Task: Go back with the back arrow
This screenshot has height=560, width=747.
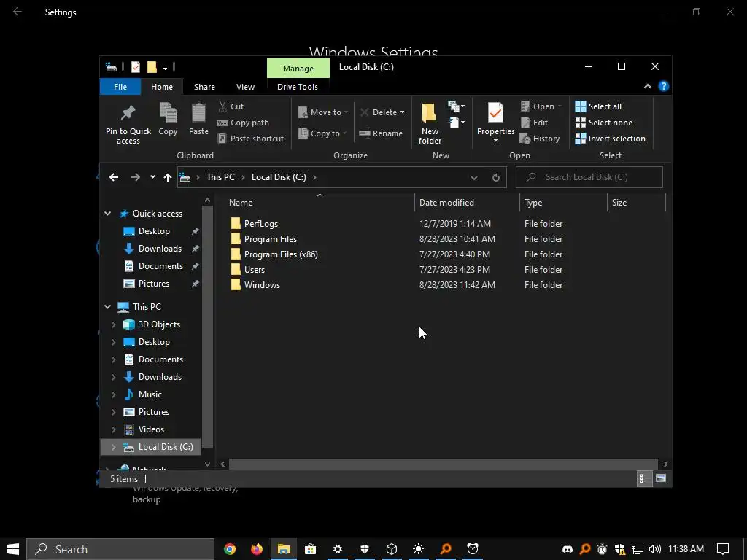Action: tap(113, 177)
